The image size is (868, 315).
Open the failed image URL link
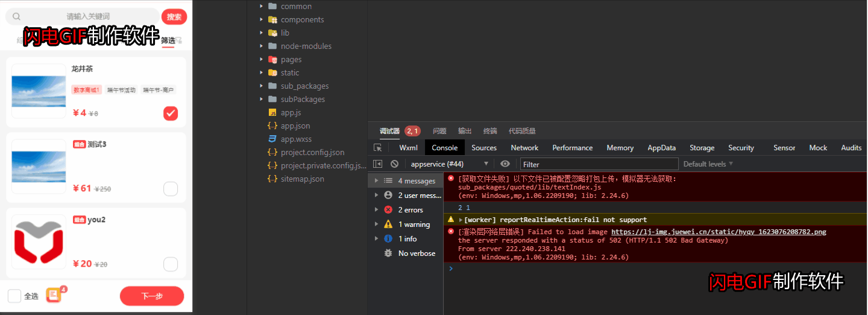coord(719,232)
